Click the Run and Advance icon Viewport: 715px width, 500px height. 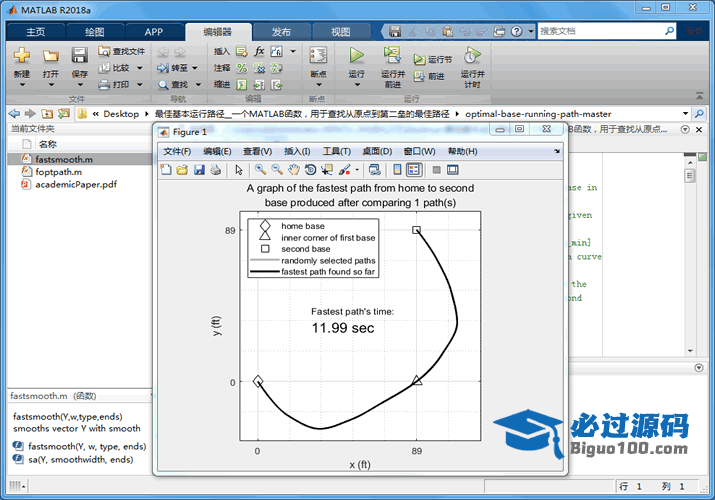coord(392,55)
